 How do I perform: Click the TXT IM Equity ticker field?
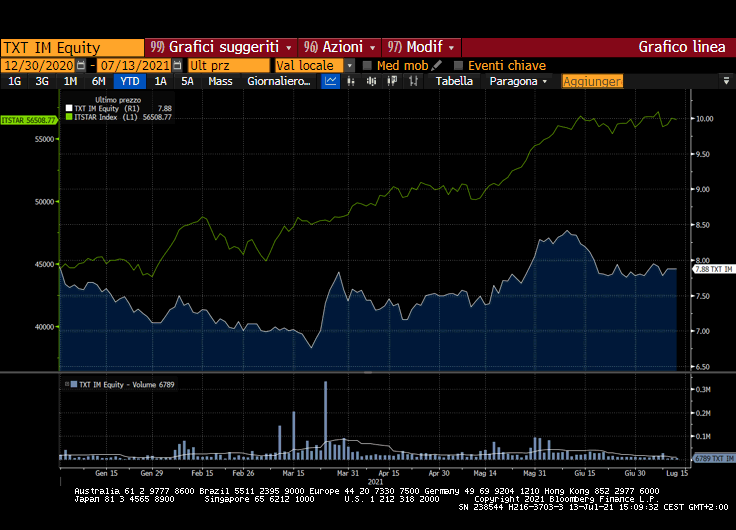[x=72, y=47]
